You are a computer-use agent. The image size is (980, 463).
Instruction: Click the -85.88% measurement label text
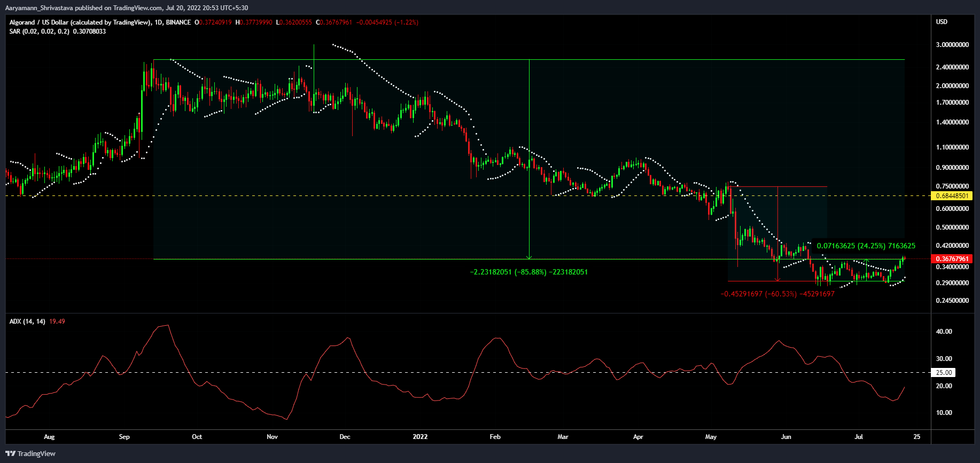point(529,272)
